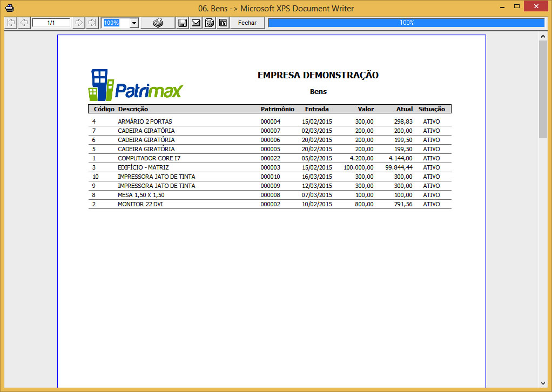Click patrimônio number 000003

point(271,167)
